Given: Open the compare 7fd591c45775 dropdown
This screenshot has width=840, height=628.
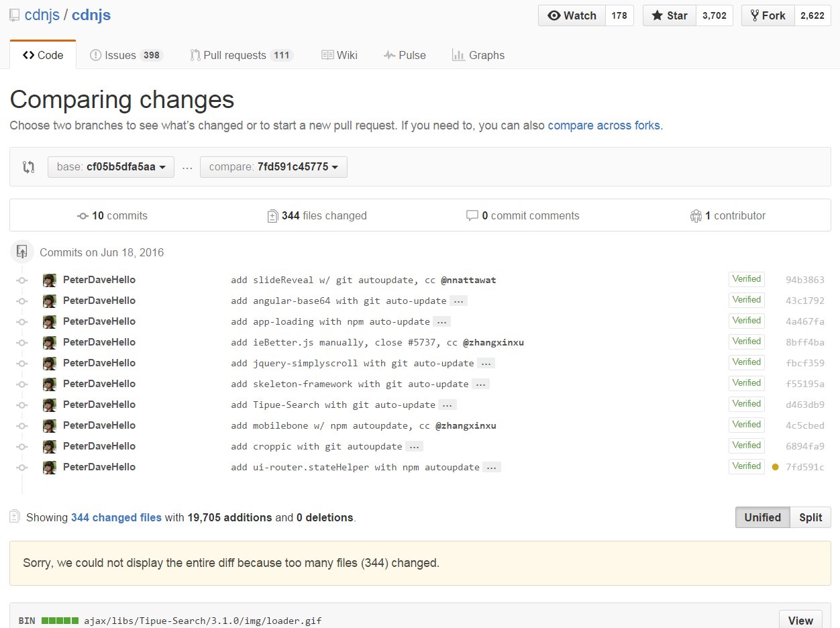Looking at the screenshot, I should click(274, 167).
